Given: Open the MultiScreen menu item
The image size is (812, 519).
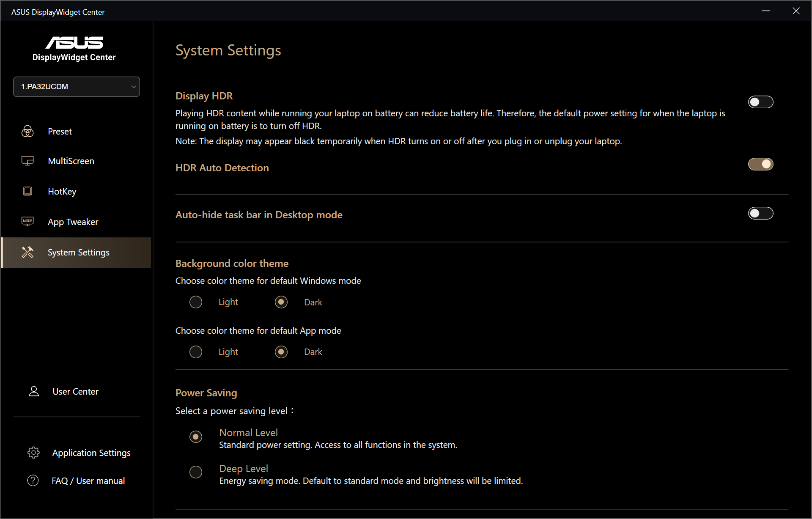Looking at the screenshot, I should tap(71, 161).
